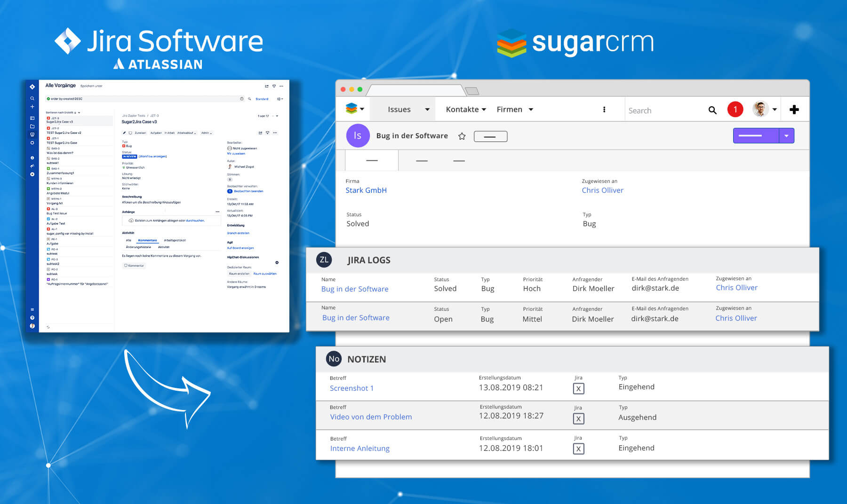Screen dimensions: 847x504
Task: Toggle Jira checkbox for Screenshot 1 note
Action: (578, 388)
